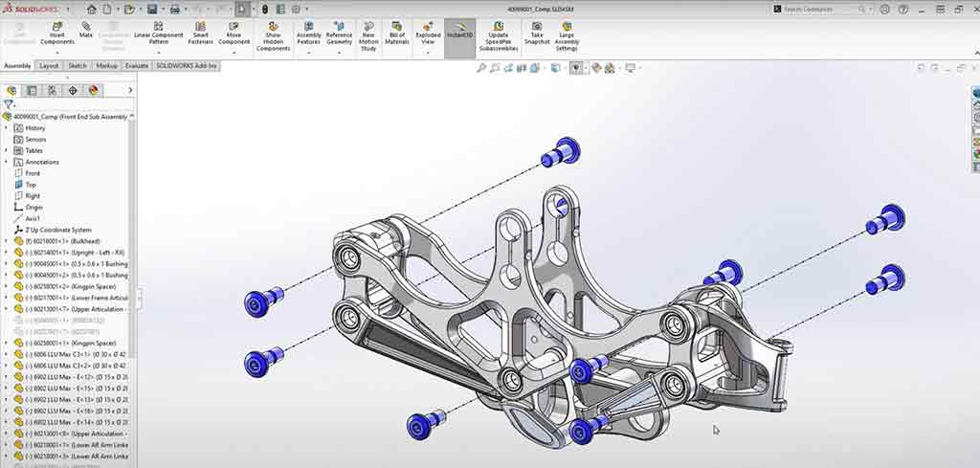980x468 pixels.
Task: Select the Front plane in tree
Action: (33, 173)
